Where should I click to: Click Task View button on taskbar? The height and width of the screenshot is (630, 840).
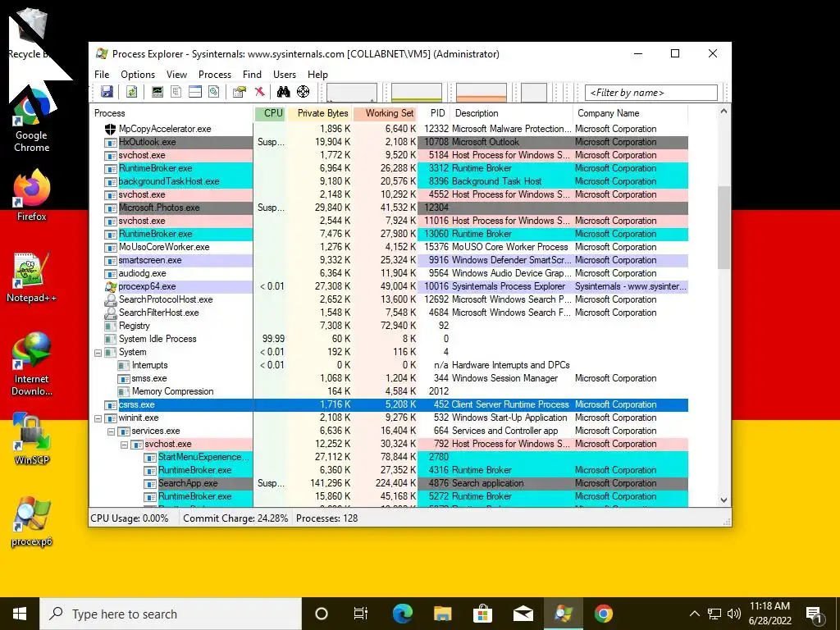(x=361, y=614)
